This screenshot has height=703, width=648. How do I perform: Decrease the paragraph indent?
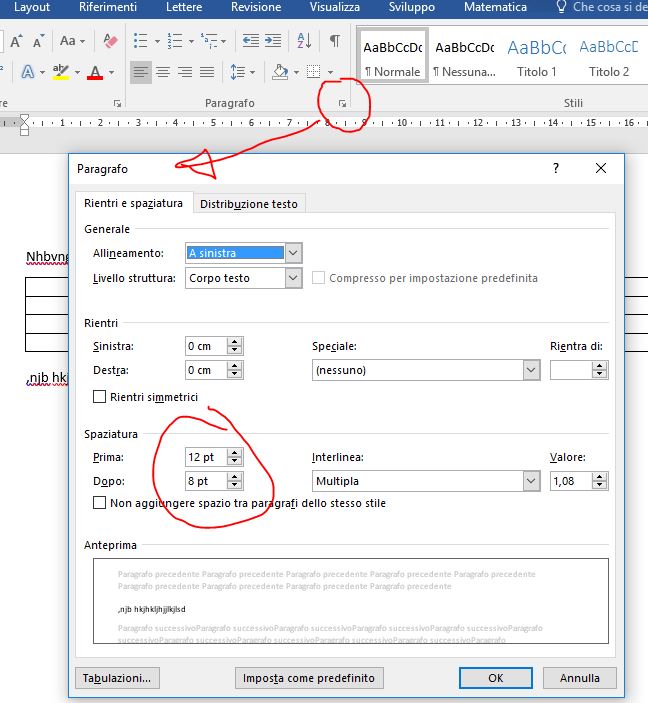[251, 41]
